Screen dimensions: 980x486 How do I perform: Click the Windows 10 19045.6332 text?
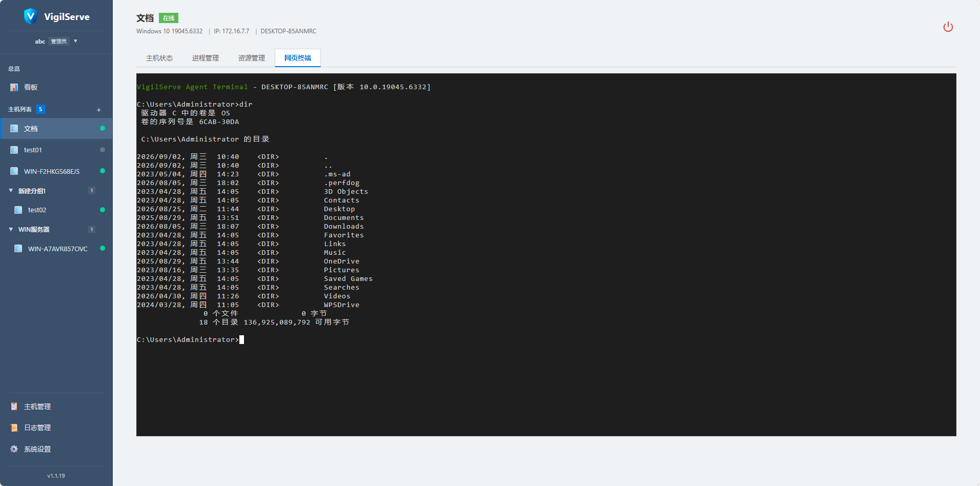(169, 31)
